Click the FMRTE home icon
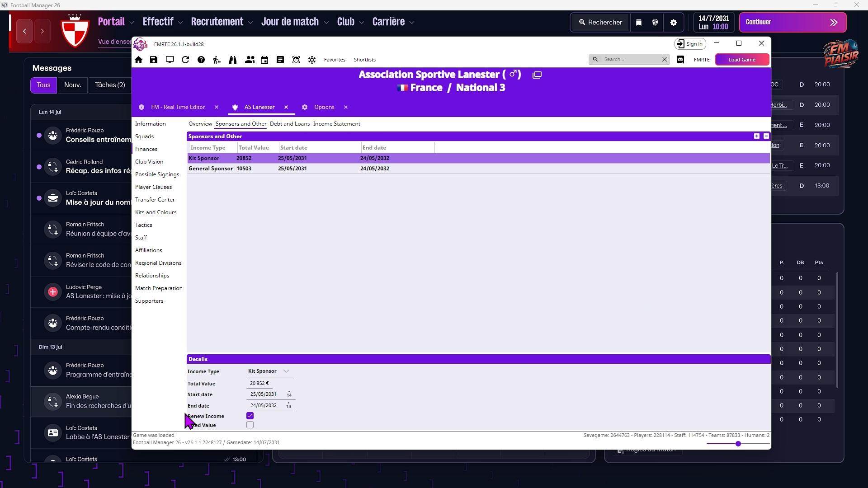The width and height of the screenshot is (868, 488). (x=138, y=60)
